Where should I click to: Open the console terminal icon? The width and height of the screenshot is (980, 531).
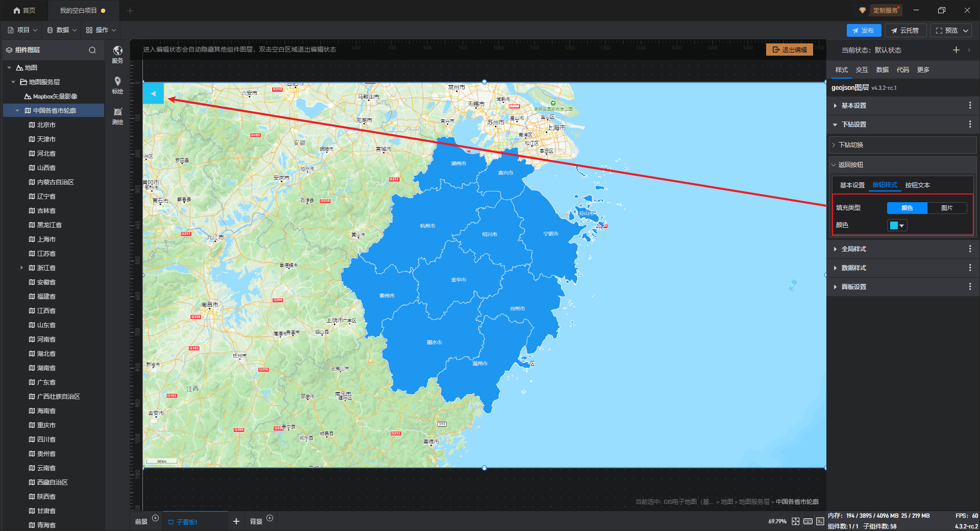click(x=820, y=521)
